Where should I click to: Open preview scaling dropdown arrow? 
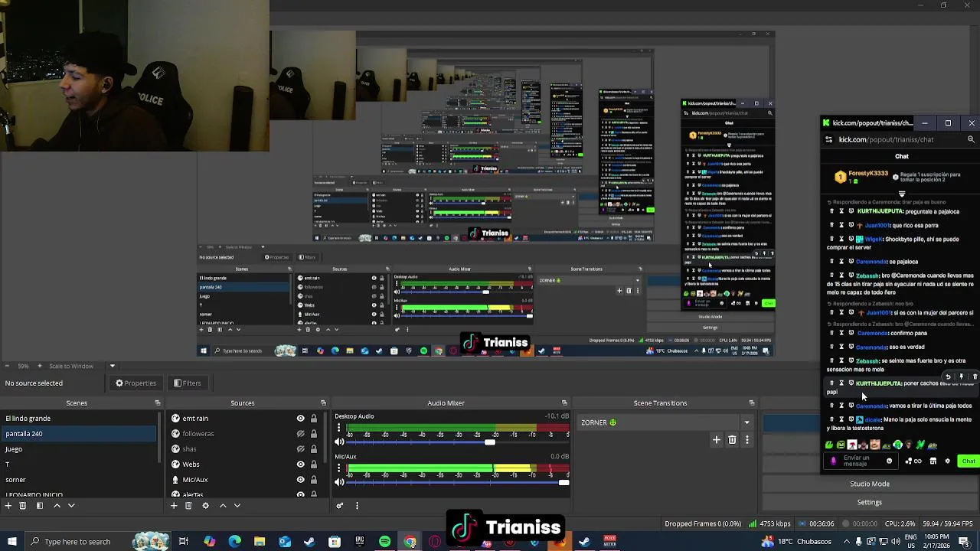point(112,366)
